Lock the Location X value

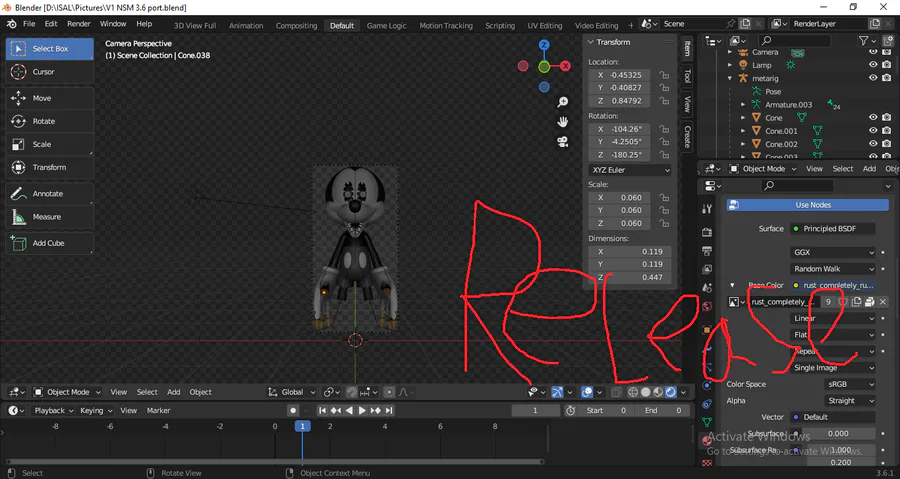click(x=664, y=75)
